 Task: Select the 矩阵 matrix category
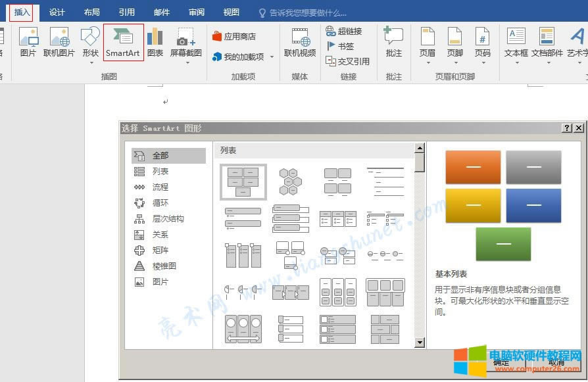pos(168,251)
